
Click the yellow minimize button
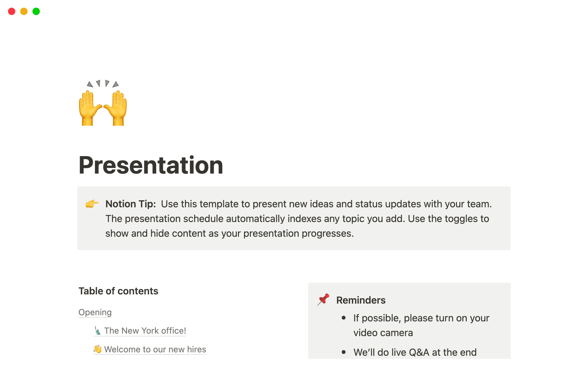click(x=24, y=11)
